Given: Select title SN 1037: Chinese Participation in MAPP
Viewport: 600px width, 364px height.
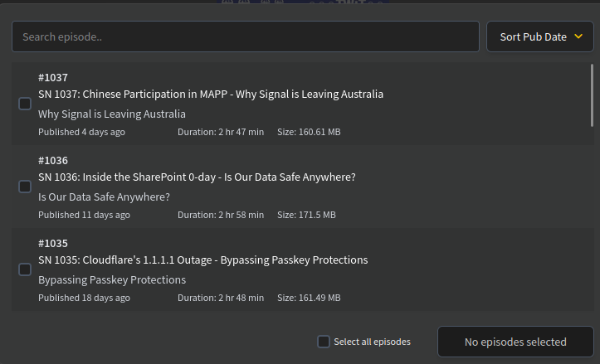Looking at the screenshot, I should tap(211, 94).
